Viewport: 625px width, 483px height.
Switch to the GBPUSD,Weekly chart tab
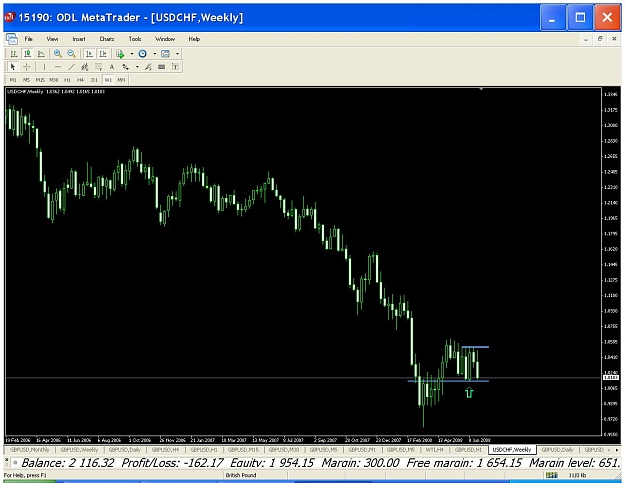click(79, 450)
